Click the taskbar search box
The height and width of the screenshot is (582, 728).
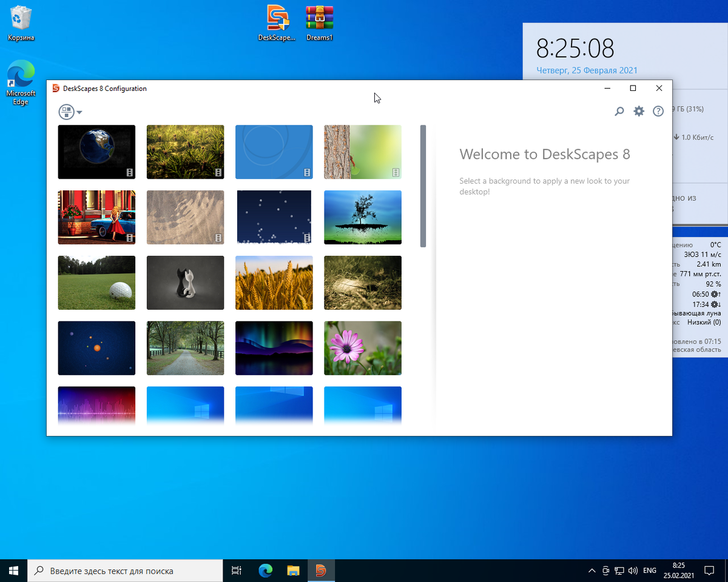click(x=125, y=570)
